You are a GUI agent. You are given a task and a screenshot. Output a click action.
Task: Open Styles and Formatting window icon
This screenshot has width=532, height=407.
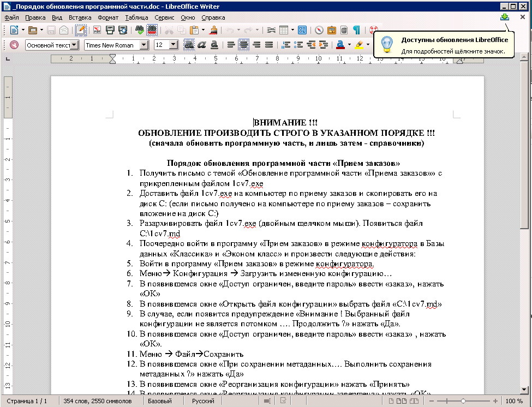pyautogui.click(x=14, y=45)
